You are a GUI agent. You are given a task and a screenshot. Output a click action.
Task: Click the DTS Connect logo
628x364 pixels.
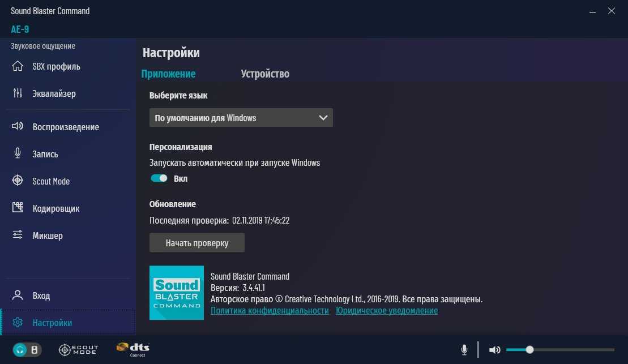click(x=133, y=350)
